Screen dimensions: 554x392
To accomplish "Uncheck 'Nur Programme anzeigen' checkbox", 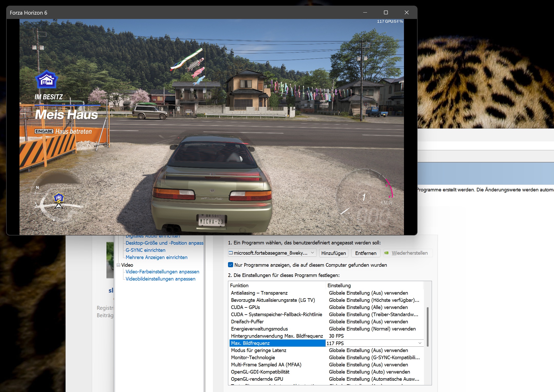I will click(231, 265).
